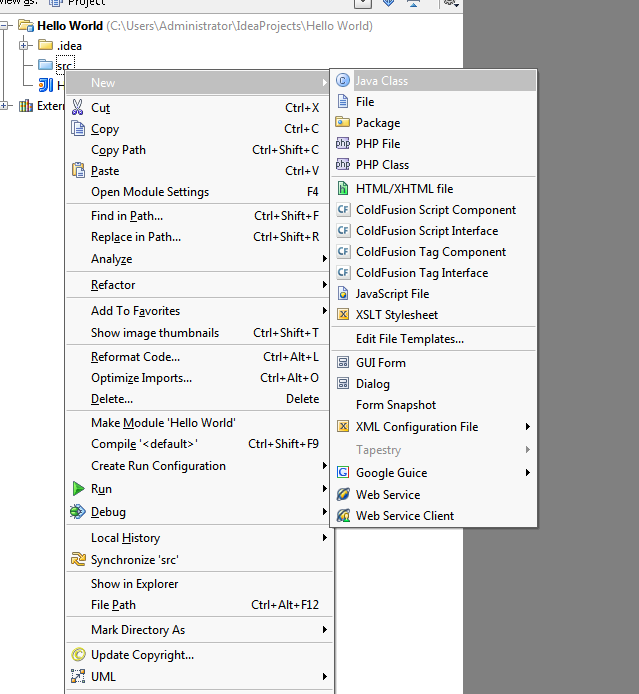Choose Compile '<default>' entry
The image size is (639, 694).
[198, 443]
